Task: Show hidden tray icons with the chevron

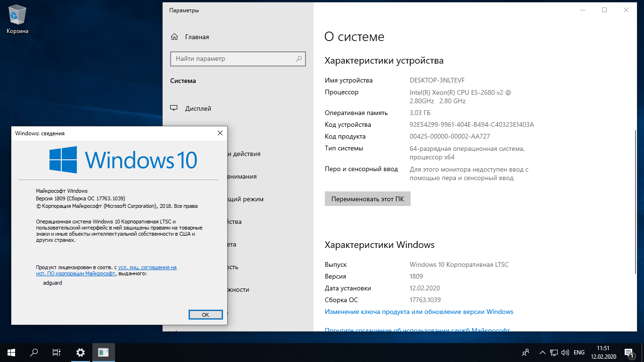Action: pos(543,353)
